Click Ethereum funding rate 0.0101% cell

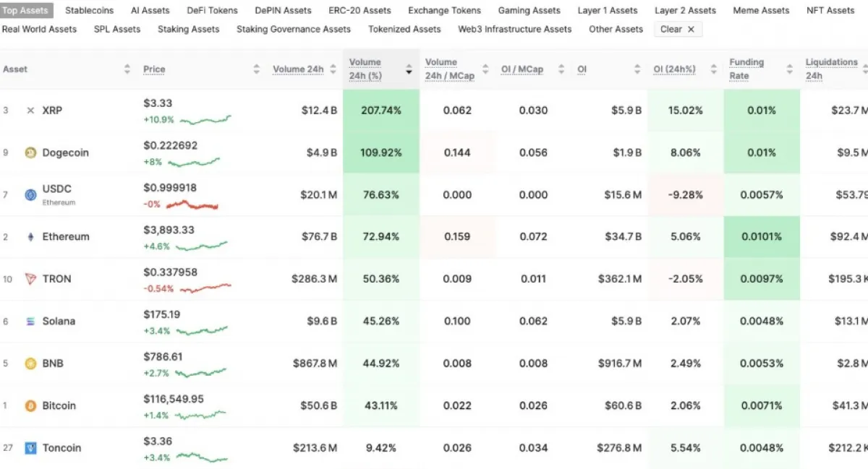point(762,237)
